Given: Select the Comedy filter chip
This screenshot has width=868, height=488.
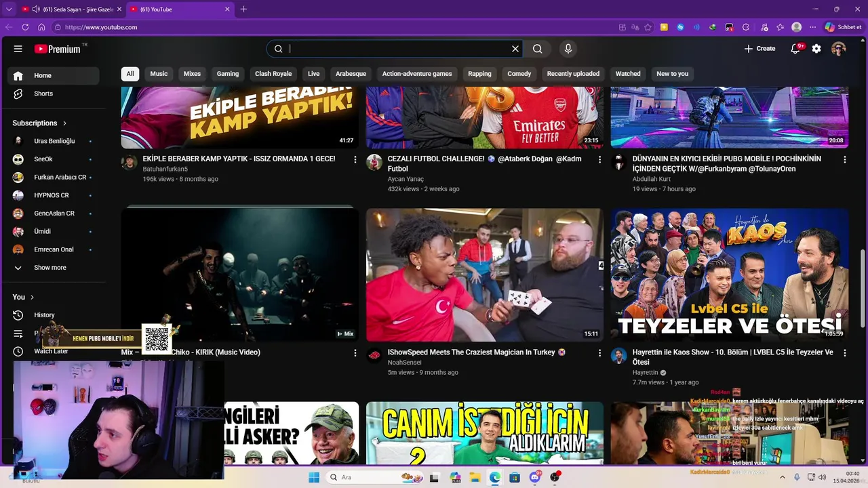Looking at the screenshot, I should tap(519, 74).
